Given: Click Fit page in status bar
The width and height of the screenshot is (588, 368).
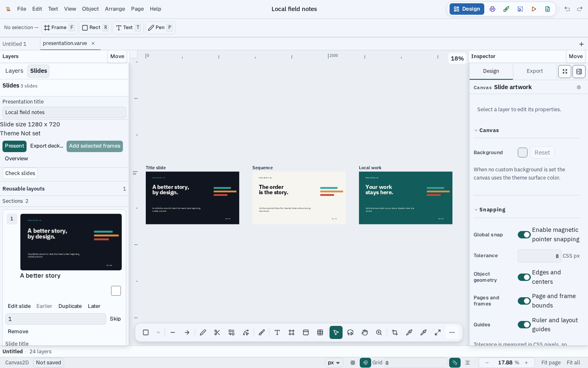Looking at the screenshot, I should pyautogui.click(x=551, y=363).
